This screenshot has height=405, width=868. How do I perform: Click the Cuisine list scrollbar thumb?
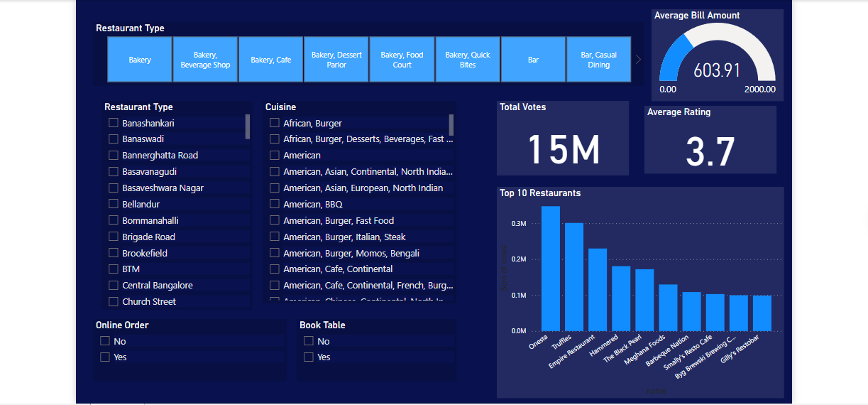pyautogui.click(x=451, y=125)
